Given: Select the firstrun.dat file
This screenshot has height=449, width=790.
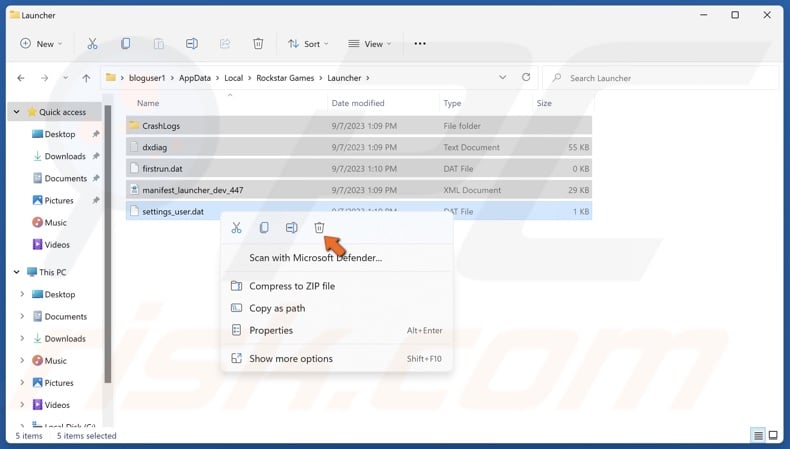Looking at the screenshot, I should click(359, 169).
